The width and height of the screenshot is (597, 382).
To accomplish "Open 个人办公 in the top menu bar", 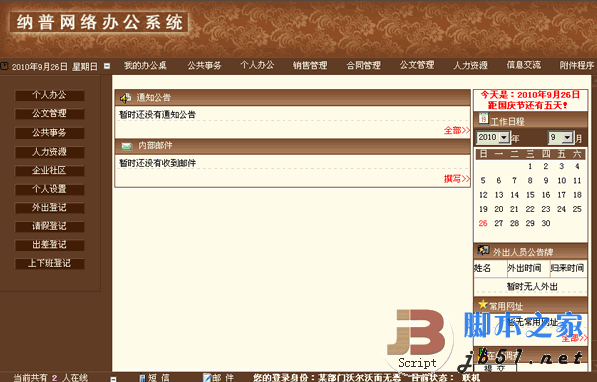I will coord(257,65).
